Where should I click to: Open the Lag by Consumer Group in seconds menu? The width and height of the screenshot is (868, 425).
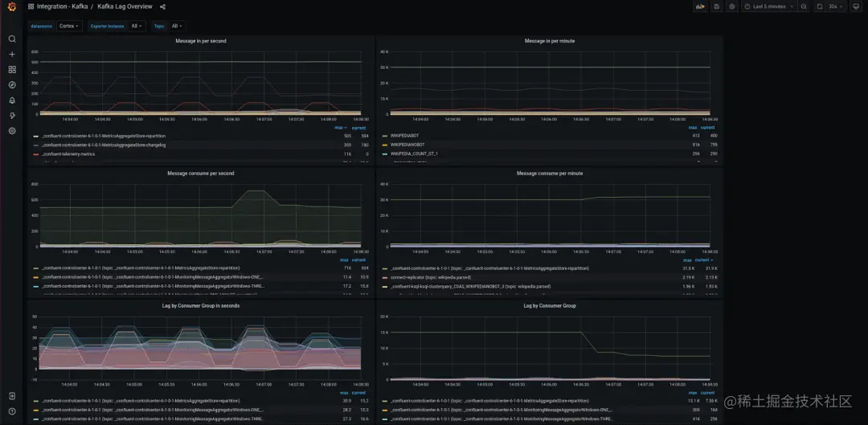[200, 305]
